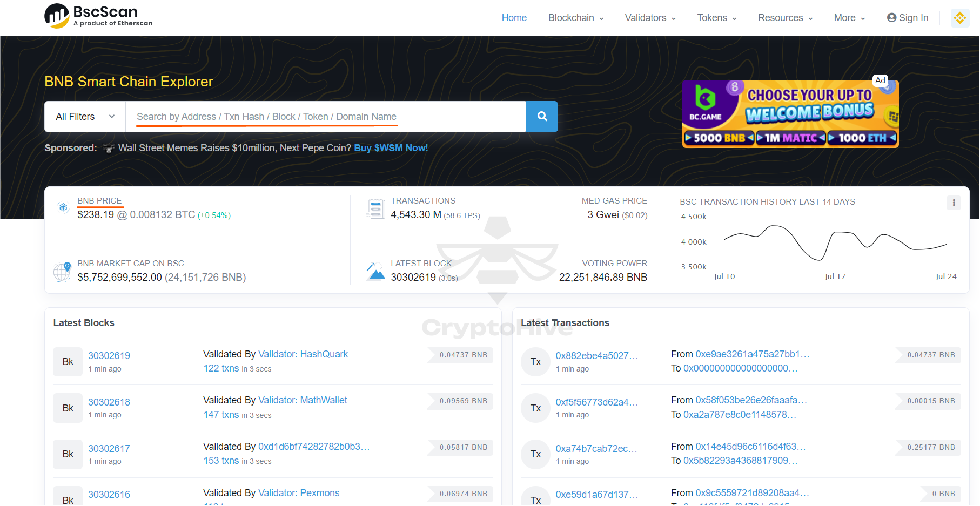This screenshot has height=506, width=980.
Task: Open transaction 0x882ebe4a5027
Action: [597, 356]
